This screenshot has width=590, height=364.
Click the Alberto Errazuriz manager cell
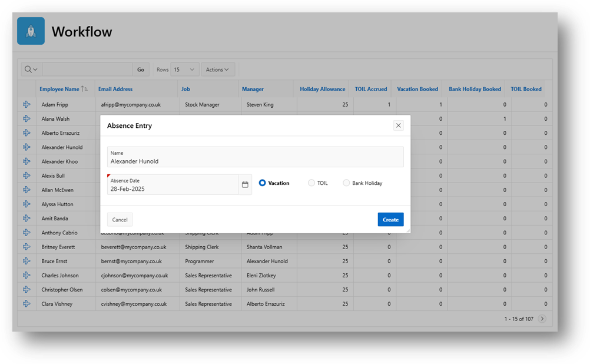pyautogui.click(x=266, y=304)
